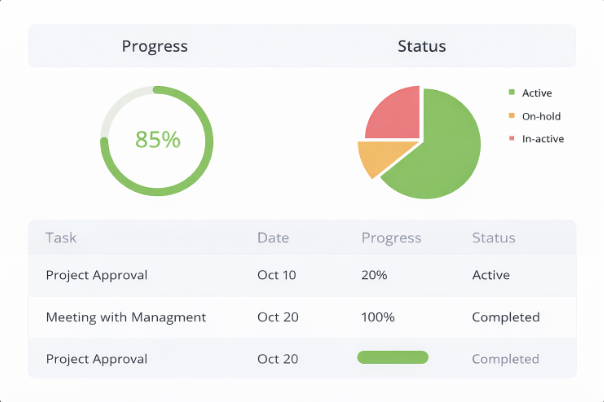Viewport: 604px width, 402px height.
Task: Click the orange On-hold legend swatch
Action: click(x=511, y=116)
